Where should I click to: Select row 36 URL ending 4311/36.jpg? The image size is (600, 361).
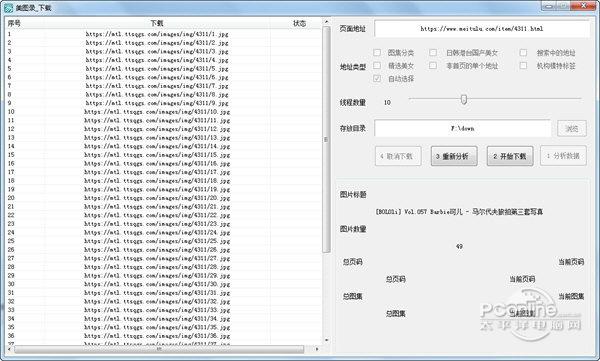[157, 336]
